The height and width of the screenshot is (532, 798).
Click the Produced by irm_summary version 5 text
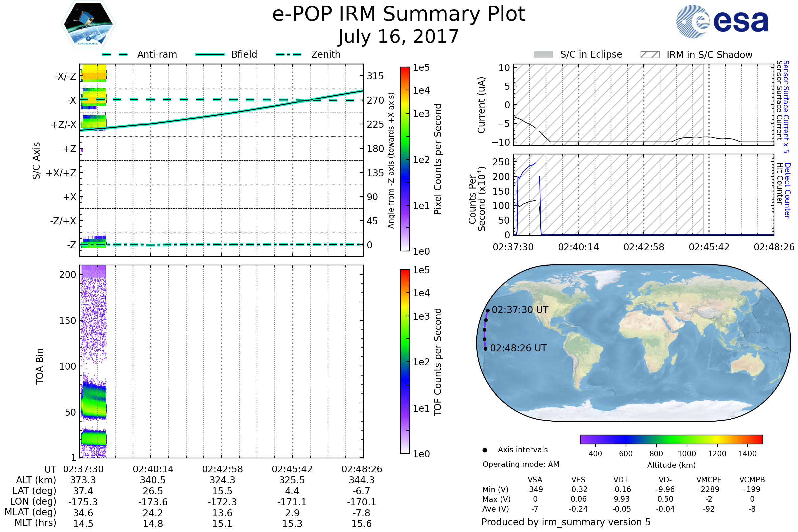point(566,522)
